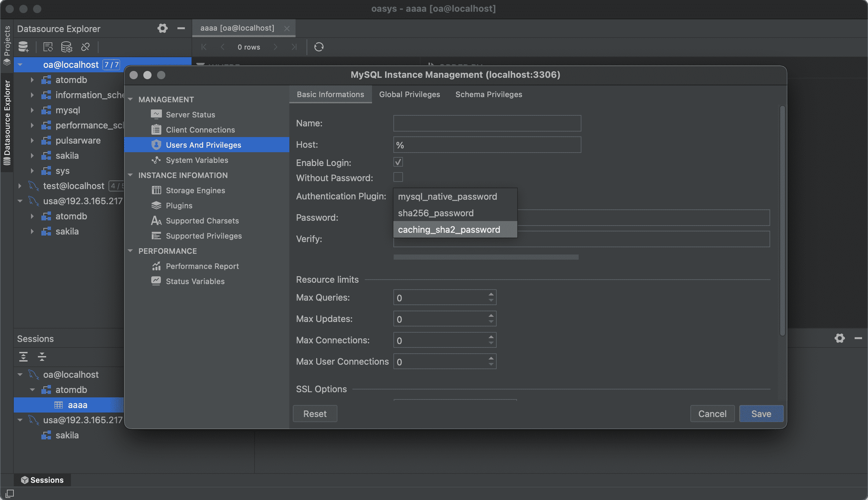
Task: Choose sha256_password authentication plugin
Action: pyautogui.click(x=455, y=213)
